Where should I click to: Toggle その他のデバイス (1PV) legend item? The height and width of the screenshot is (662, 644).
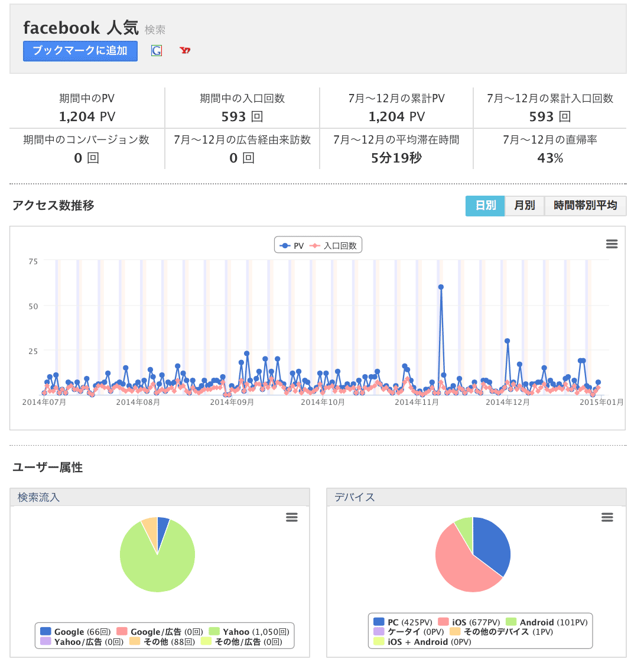point(502,632)
